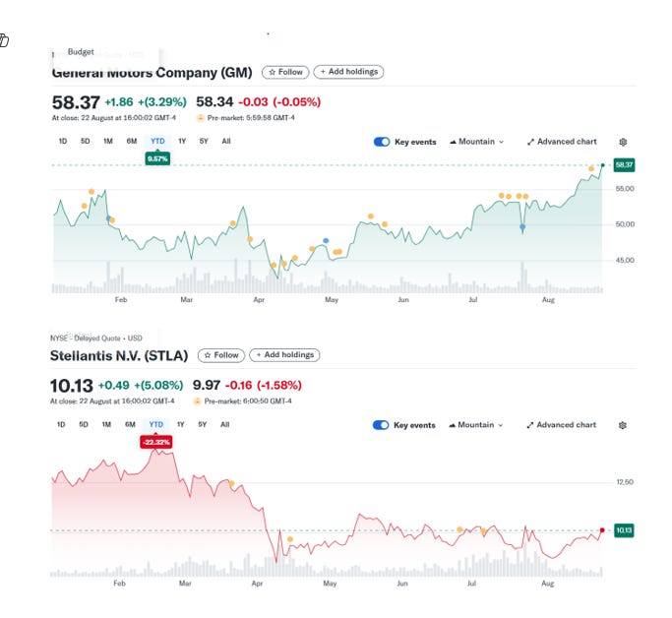Click STLA 10.13 current price tag

pos(624,530)
